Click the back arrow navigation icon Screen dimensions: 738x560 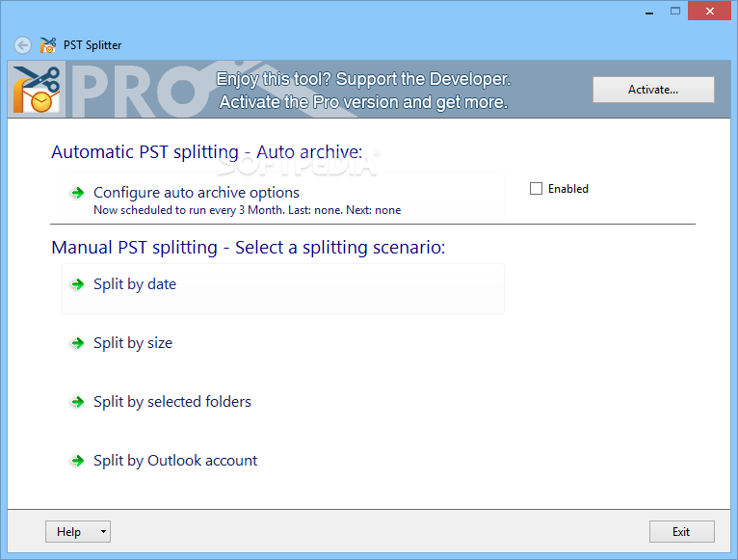[22, 45]
